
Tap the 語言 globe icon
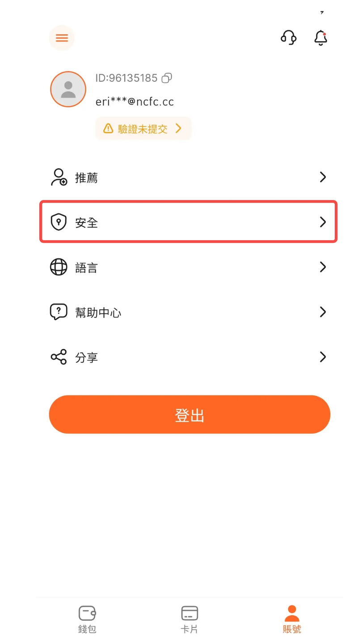click(x=59, y=267)
